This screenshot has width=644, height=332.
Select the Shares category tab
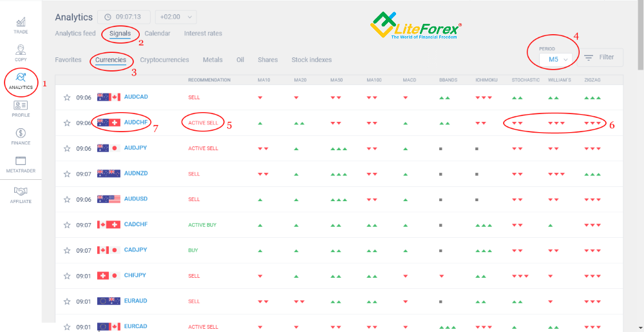coord(268,59)
